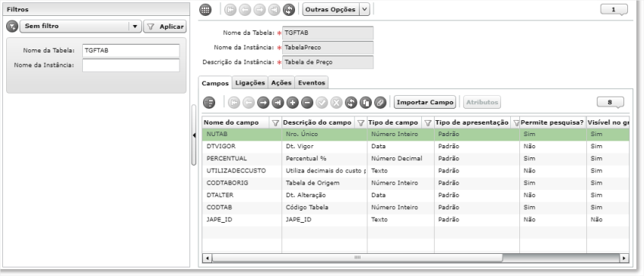Viewport: 644px width, 276px height.
Task: Sort by Permite pesquisa? column header
Action: tap(553, 123)
